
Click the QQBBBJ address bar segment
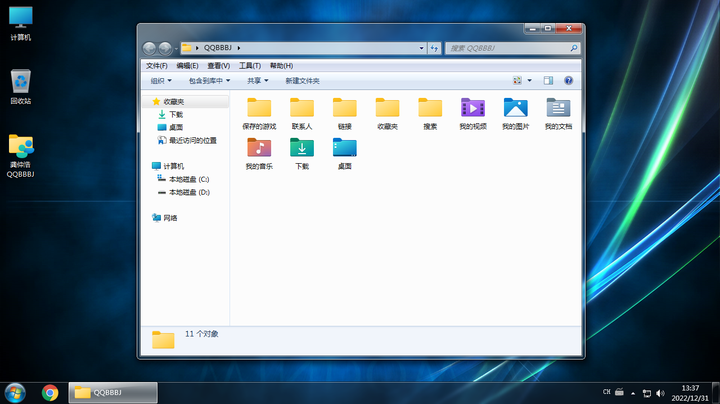(x=218, y=48)
